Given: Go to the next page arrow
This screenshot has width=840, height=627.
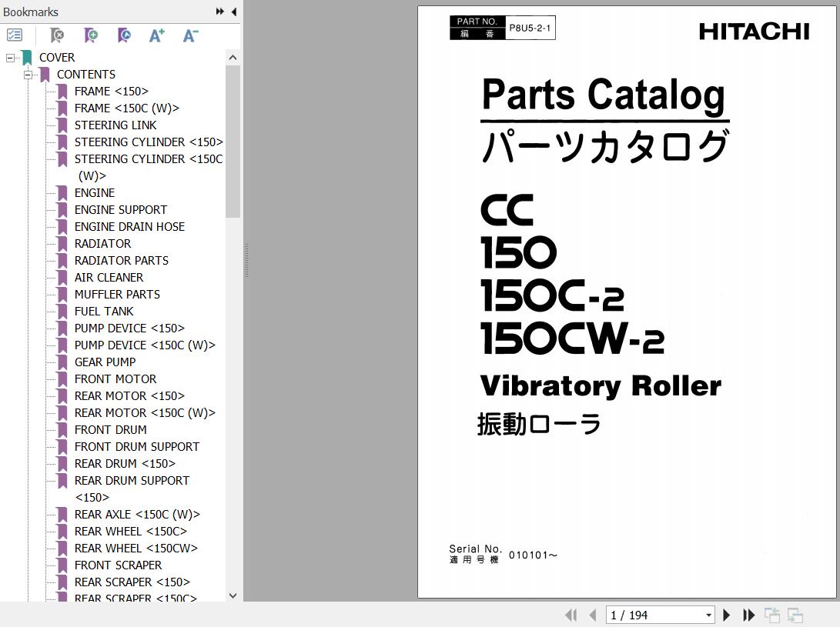Looking at the screenshot, I should [x=726, y=615].
